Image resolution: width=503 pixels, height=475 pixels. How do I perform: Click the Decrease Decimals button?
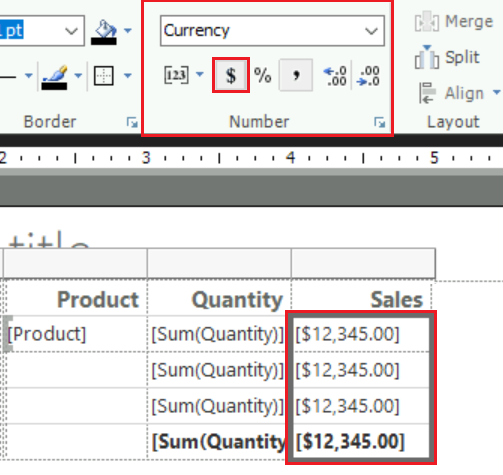pos(368,76)
